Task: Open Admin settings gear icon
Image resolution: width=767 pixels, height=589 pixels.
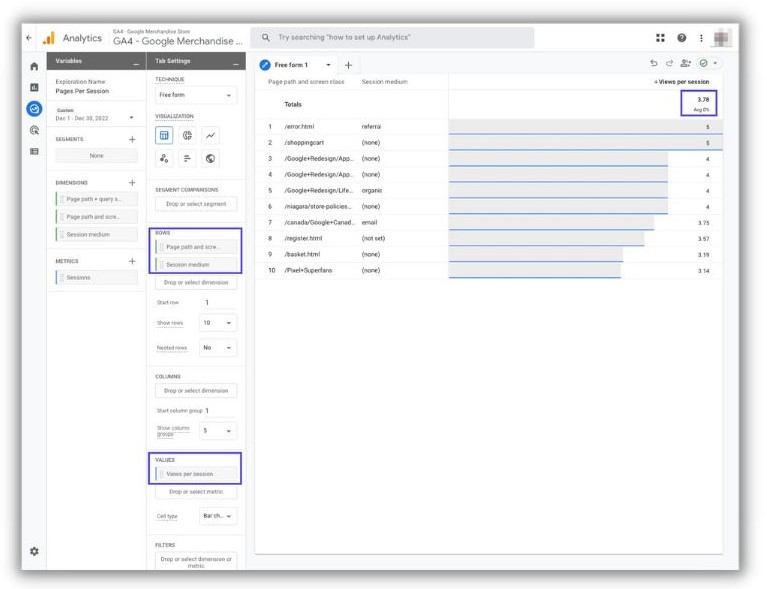Action: point(34,551)
